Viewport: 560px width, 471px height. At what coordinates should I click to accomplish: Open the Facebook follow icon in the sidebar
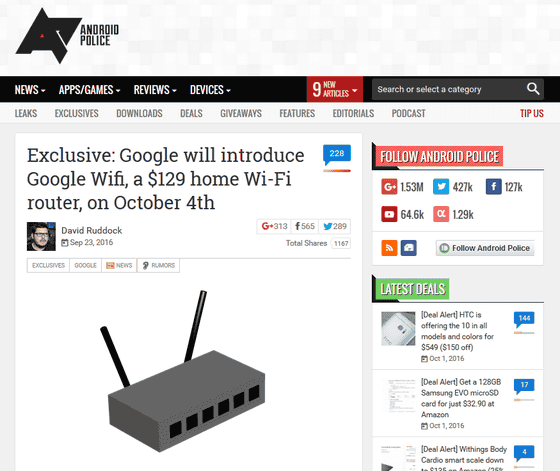493,187
